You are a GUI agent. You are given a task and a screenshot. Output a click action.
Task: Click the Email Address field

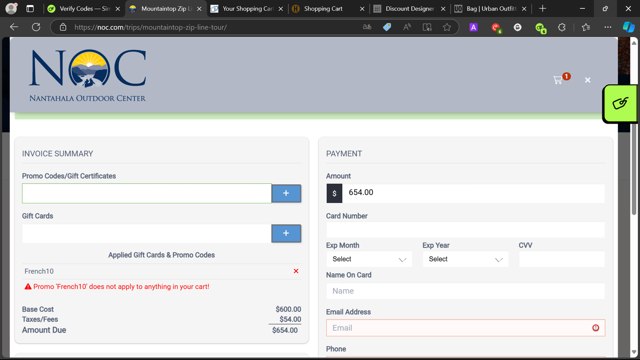[465, 328]
